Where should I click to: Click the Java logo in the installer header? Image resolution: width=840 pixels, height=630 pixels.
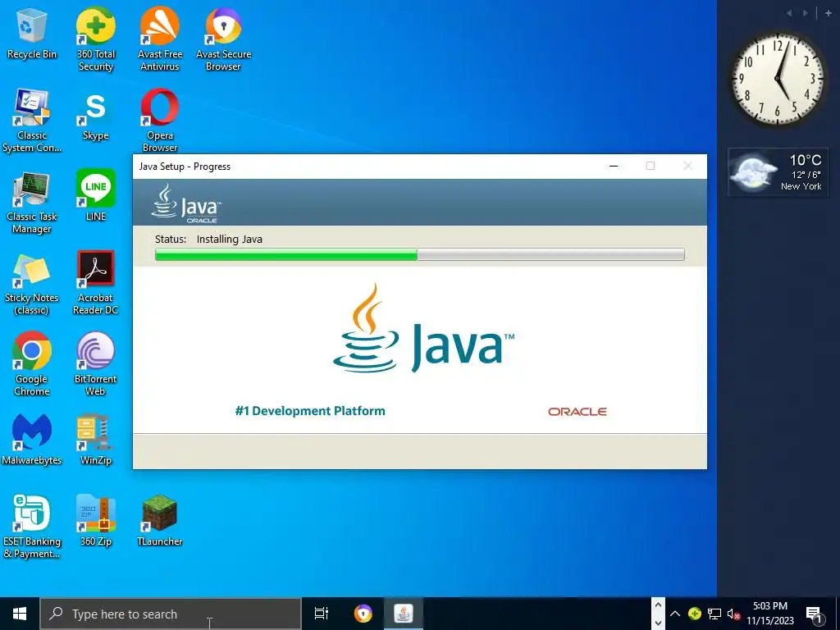(x=185, y=203)
